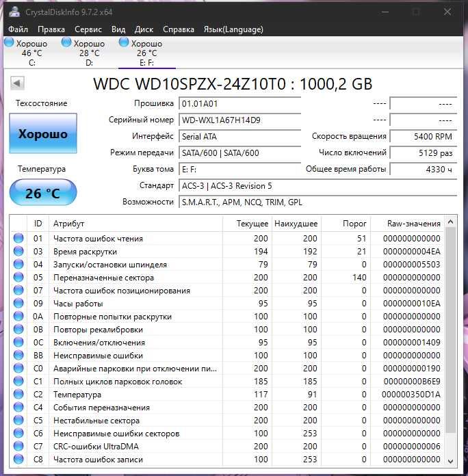Click status icon for Частота ошибок чтения
The width and height of the screenshot is (468, 476).
point(18,238)
